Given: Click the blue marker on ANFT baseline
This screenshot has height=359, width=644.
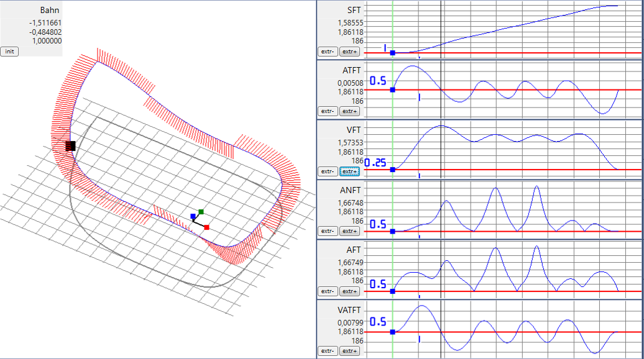Looking at the screenshot, I should (x=392, y=231).
